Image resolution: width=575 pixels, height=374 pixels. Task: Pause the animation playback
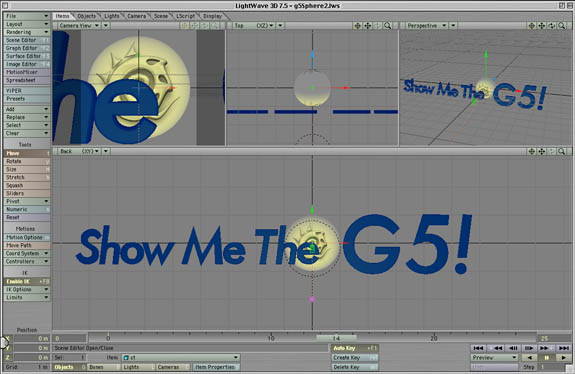tap(546, 358)
